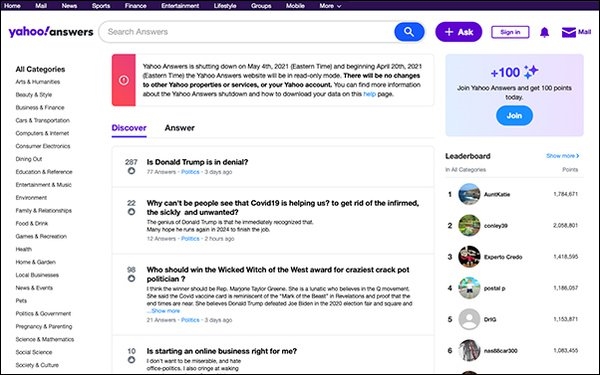Open the Wicked Witch of the West question
600x375 pixels.
pyautogui.click(x=278, y=274)
